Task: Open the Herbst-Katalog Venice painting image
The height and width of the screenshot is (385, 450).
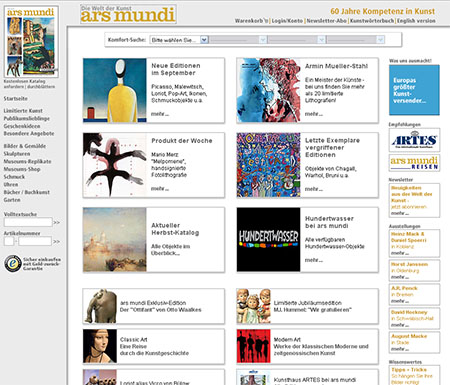Action: click(x=115, y=240)
